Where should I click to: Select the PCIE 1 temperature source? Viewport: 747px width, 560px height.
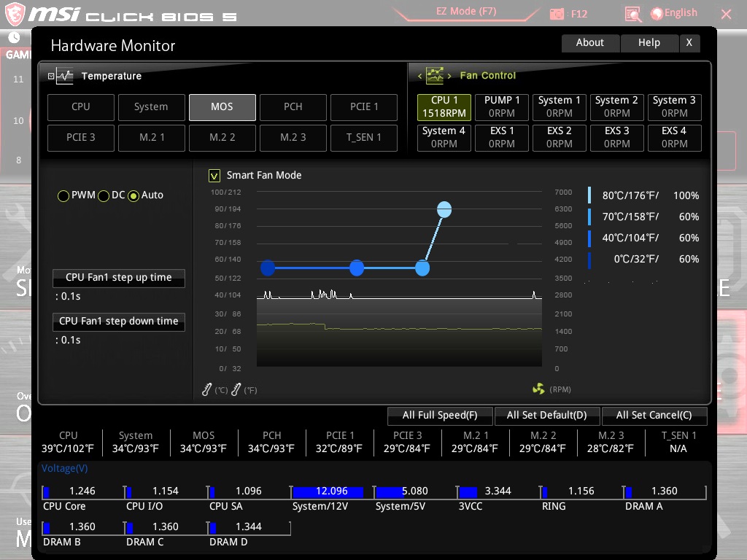tap(364, 107)
